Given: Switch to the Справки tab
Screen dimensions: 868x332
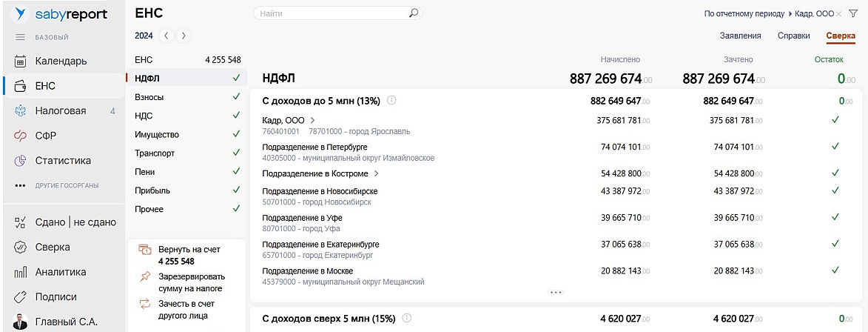Looking at the screenshot, I should [793, 36].
